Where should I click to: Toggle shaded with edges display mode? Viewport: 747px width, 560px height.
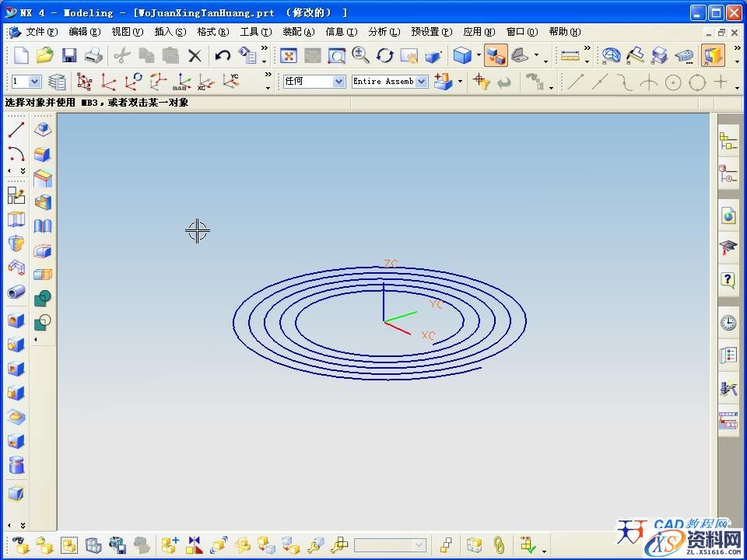coord(462,55)
